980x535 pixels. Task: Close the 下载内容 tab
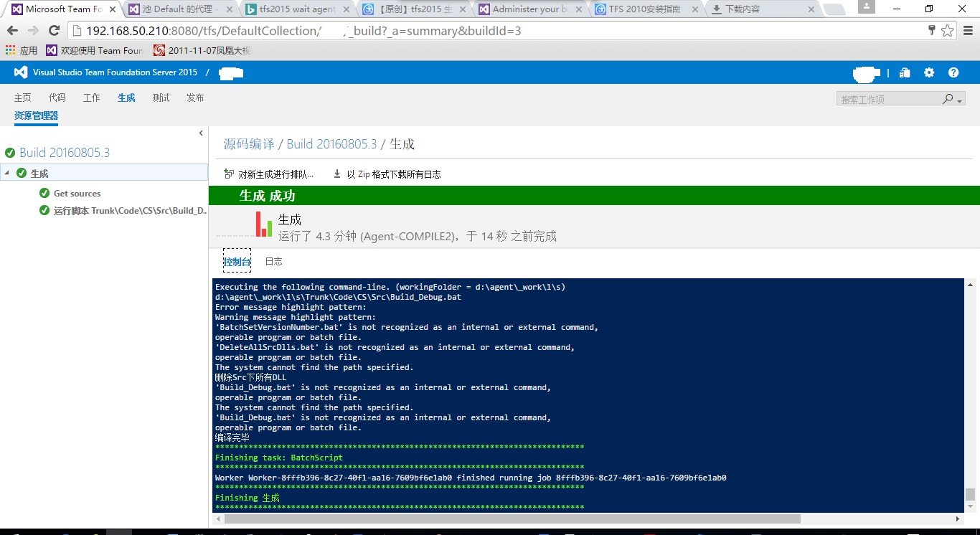[812, 9]
